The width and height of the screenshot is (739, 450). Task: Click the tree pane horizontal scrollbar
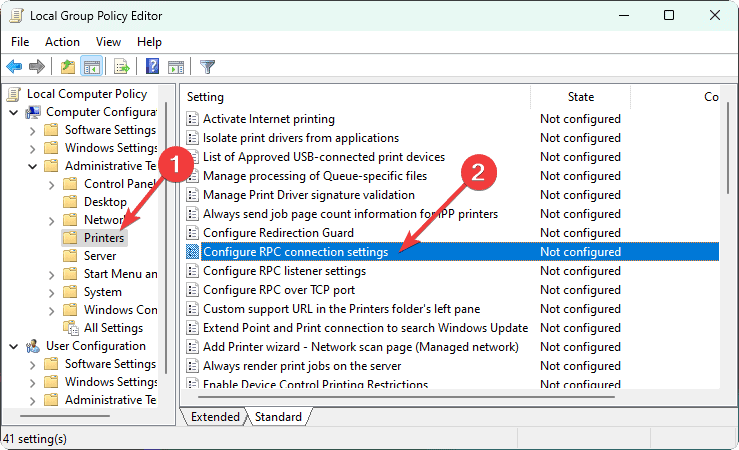tap(65, 416)
